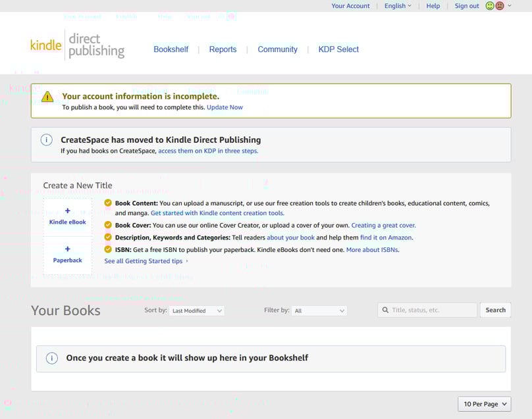This screenshot has width=532, height=419.
Task: Click the warning triangle on the account alert
Action: 47,96
